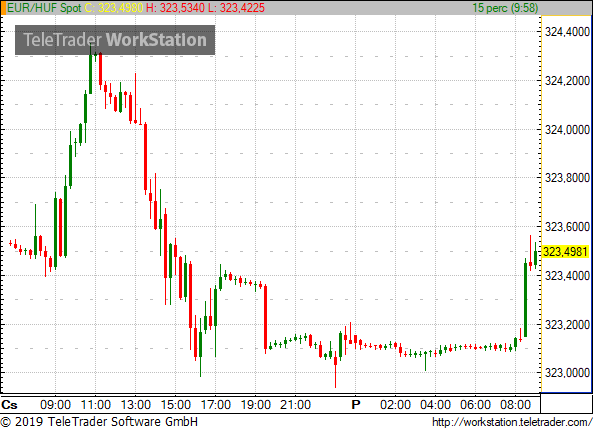This screenshot has width=593, height=431.
Task: Click the 2019 TeleTrader Software GmbH copyright
Action: (99, 422)
